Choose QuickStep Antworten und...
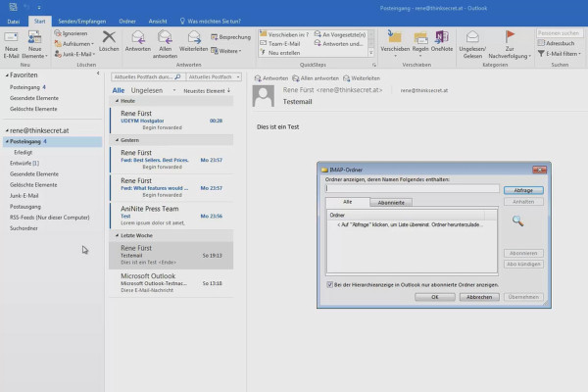The width and height of the screenshot is (588, 392). 339,43
